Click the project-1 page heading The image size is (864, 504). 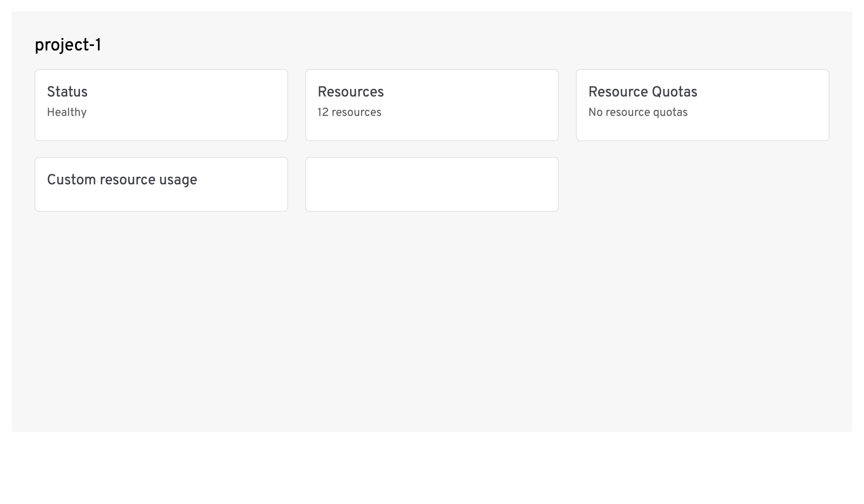click(x=68, y=45)
